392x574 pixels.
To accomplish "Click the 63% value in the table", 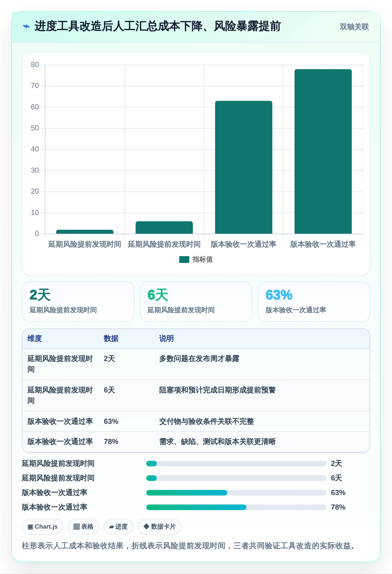I will pyautogui.click(x=111, y=422).
